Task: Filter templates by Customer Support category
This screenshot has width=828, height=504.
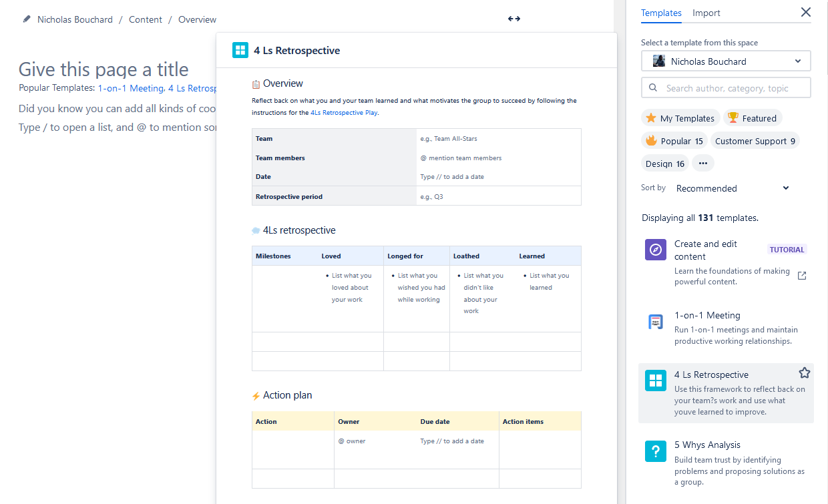Action: coord(755,141)
